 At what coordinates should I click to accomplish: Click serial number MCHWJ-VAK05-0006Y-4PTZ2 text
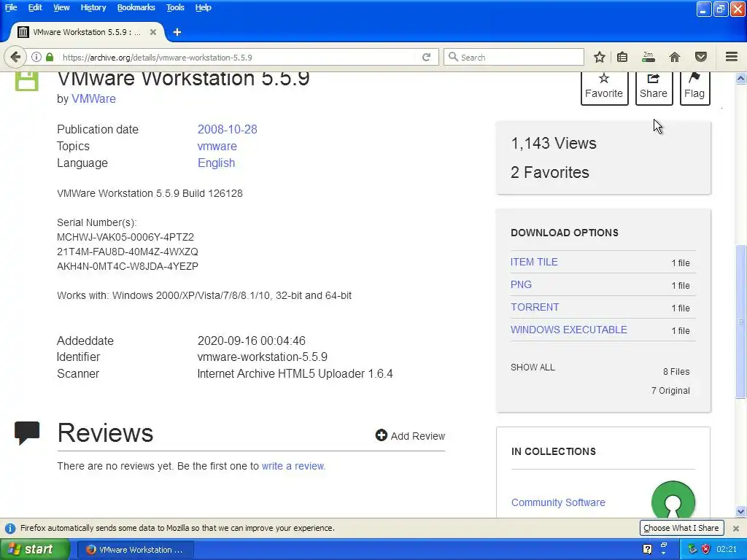point(125,237)
